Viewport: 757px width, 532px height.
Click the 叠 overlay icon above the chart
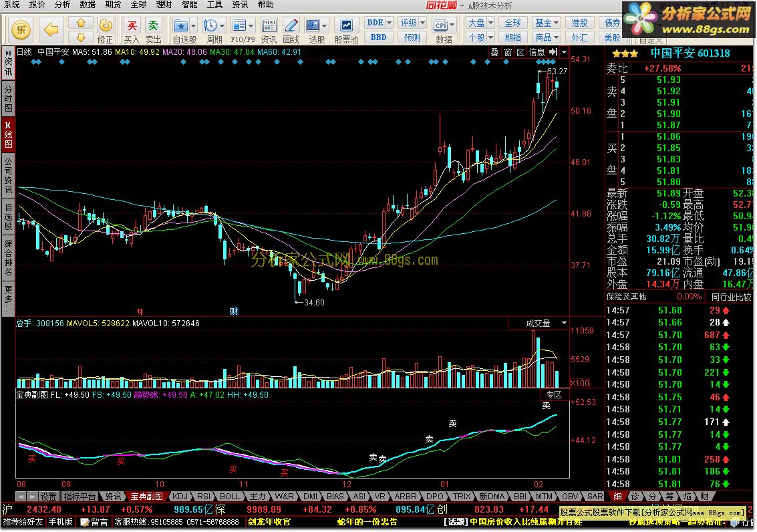[495, 52]
